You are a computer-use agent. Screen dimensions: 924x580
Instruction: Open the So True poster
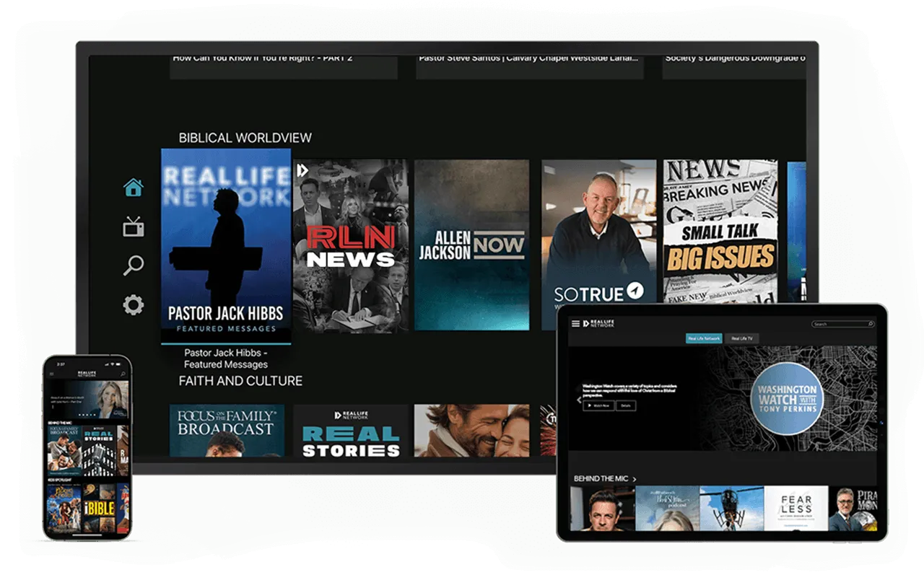coord(598,245)
